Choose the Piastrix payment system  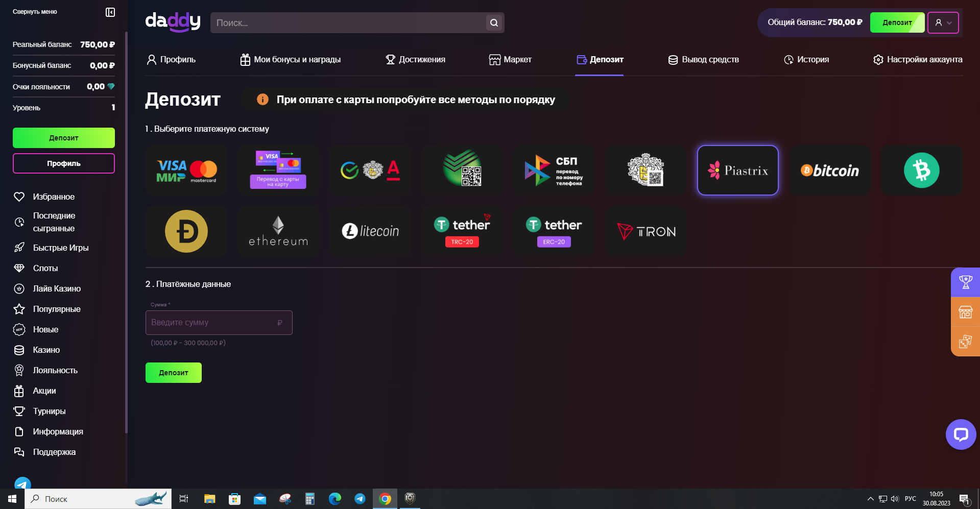(x=737, y=171)
